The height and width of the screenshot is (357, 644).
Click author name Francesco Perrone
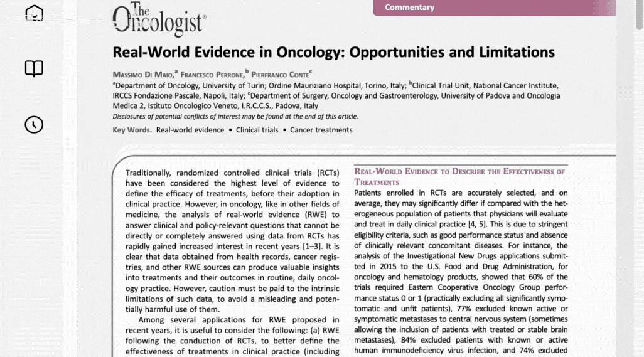(x=212, y=75)
